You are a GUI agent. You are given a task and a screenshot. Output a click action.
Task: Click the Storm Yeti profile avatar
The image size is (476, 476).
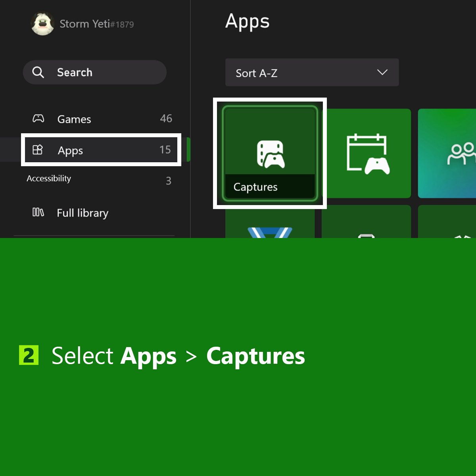click(x=43, y=23)
